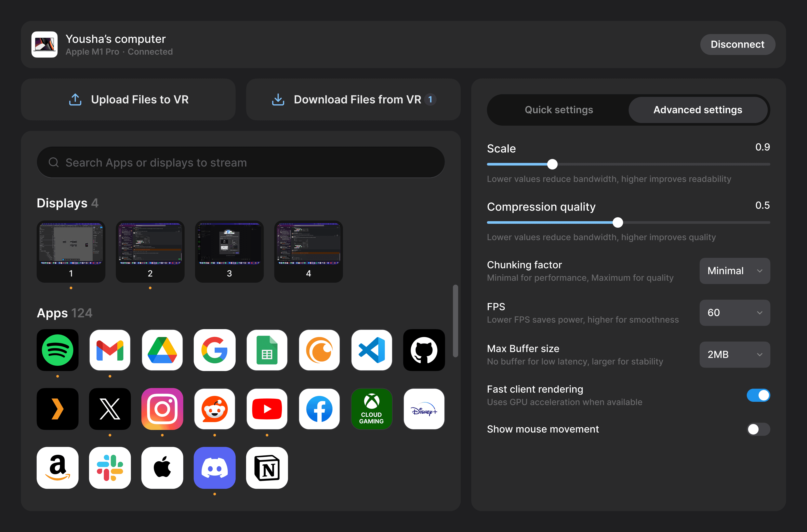Screen dimensions: 807x532
Task: Open the FPS dropdown set to 60
Action: click(734, 312)
